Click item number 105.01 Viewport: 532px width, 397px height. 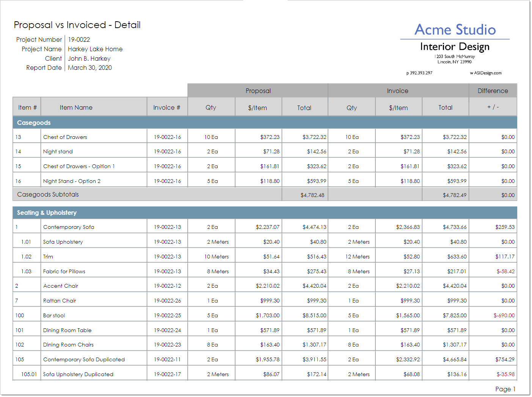point(29,374)
